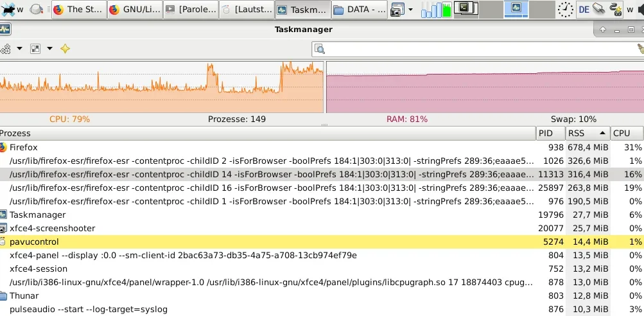
Task: Select the Thunar process row
Action: (x=322, y=295)
